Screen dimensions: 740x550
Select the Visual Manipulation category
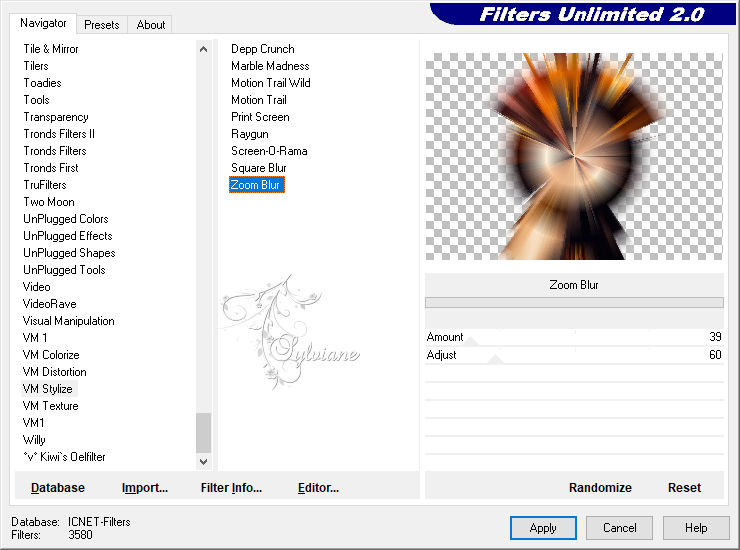coord(68,321)
